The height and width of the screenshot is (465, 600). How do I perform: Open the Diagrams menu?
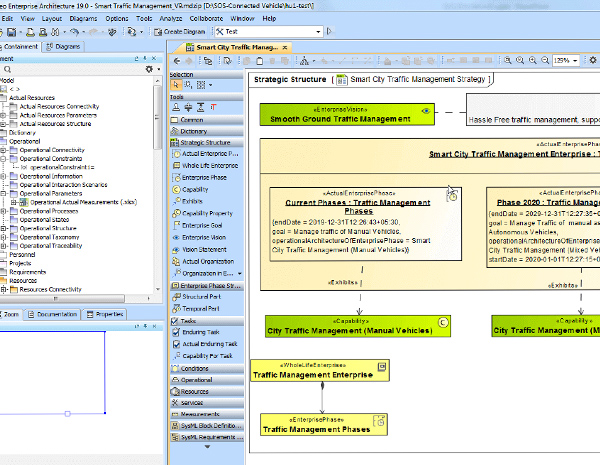[x=81, y=18]
